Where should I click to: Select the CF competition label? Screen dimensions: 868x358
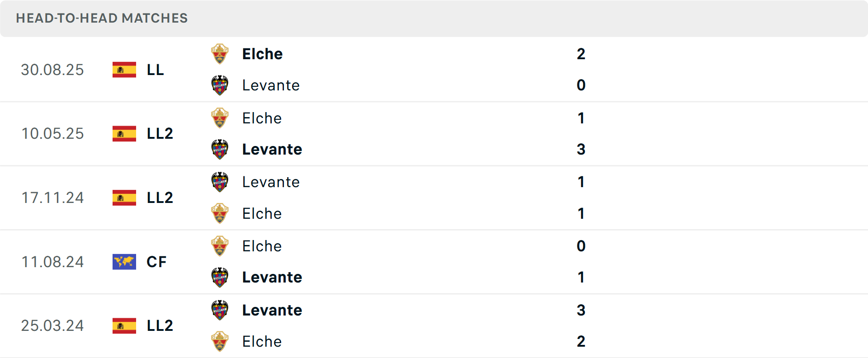tap(156, 262)
